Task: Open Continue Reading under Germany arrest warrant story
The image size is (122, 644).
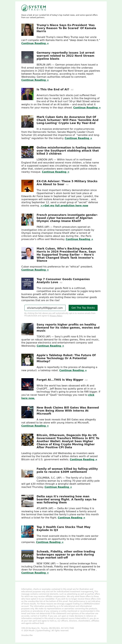Action: pyautogui.click(x=35, y=80)
